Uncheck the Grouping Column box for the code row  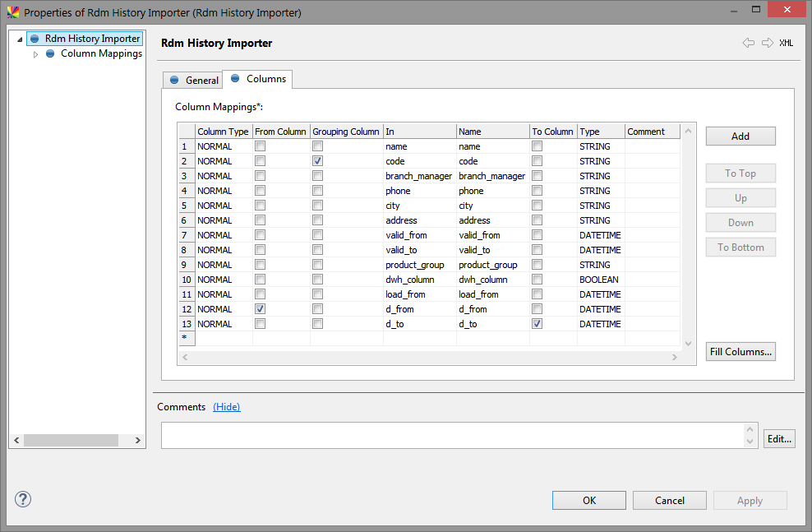(316, 160)
